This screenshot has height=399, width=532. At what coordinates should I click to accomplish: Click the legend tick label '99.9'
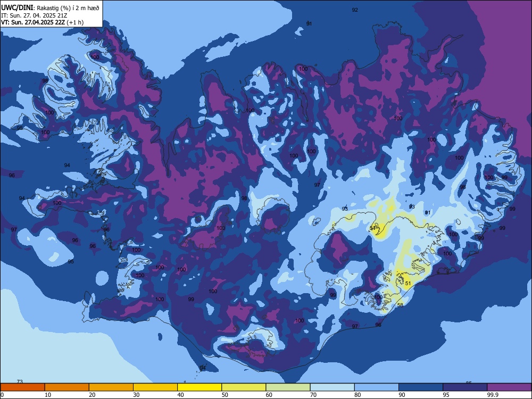pyautogui.click(x=492, y=395)
